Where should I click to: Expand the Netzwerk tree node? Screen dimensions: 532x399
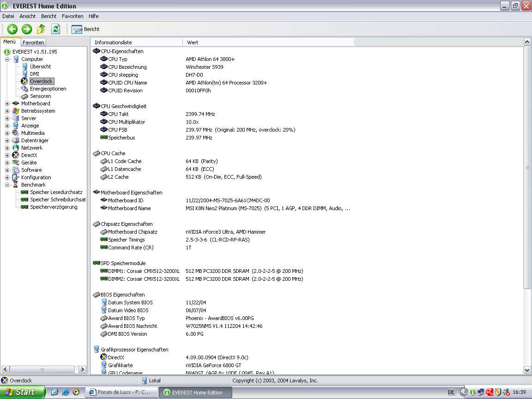click(x=7, y=148)
